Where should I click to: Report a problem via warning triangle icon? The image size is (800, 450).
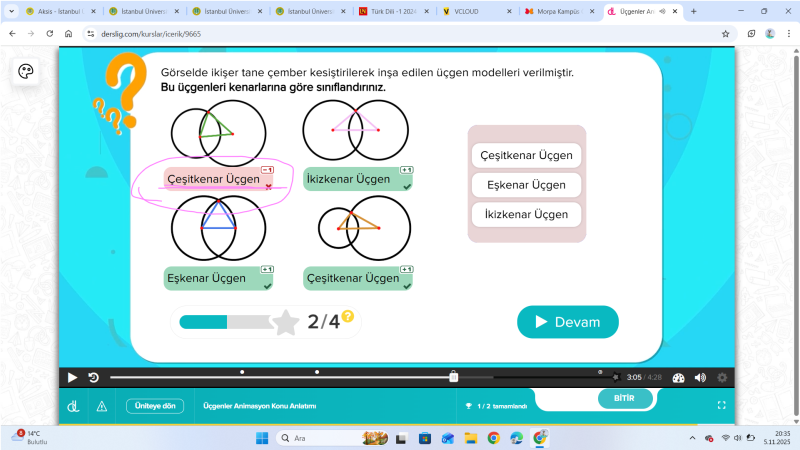point(102,406)
